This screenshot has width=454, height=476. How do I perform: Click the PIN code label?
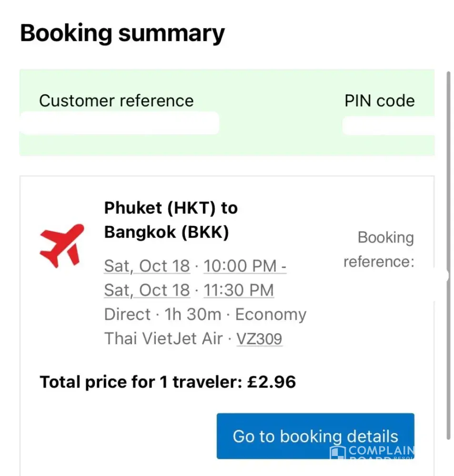(379, 101)
